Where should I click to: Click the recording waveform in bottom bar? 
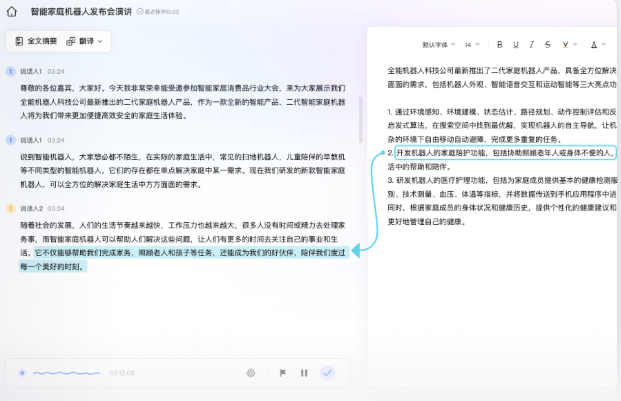pos(65,373)
